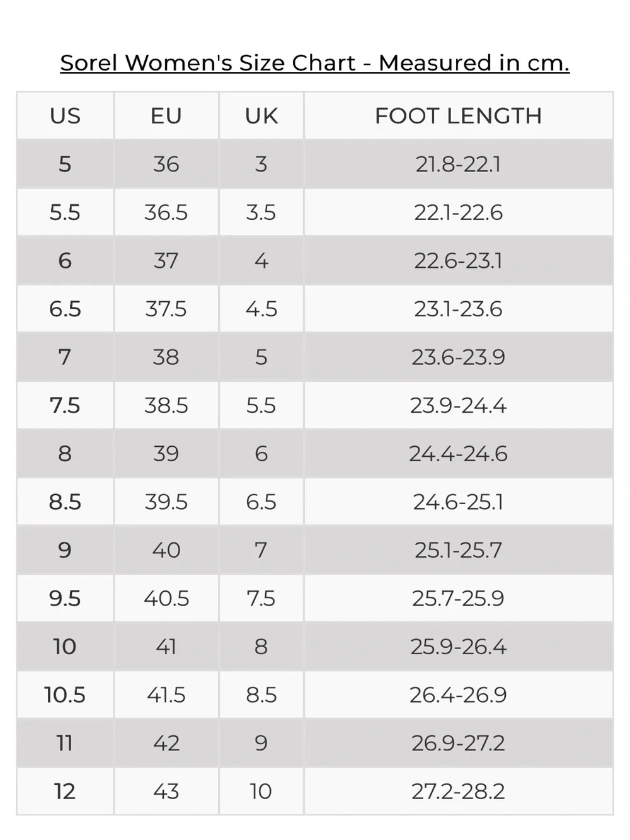
Task: Click US size 8.5 cell
Action: (x=66, y=502)
